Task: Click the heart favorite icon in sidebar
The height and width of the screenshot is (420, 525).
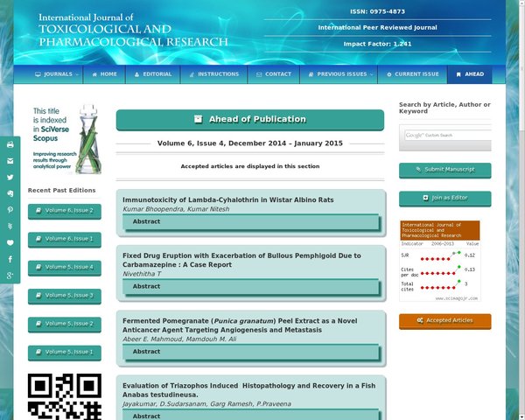Action: (x=10, y=242)
